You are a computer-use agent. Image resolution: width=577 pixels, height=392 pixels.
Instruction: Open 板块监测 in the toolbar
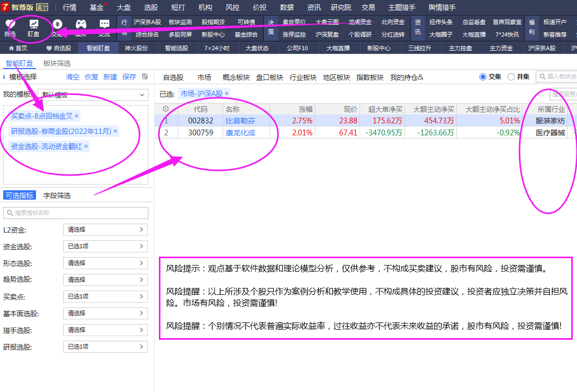tap(180, 22)
